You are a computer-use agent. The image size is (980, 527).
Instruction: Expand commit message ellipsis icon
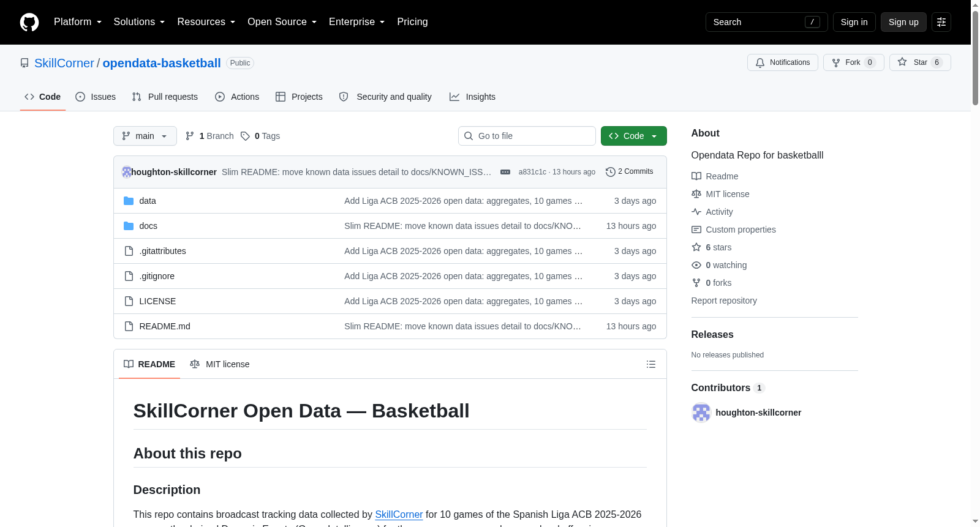point(505,172)
